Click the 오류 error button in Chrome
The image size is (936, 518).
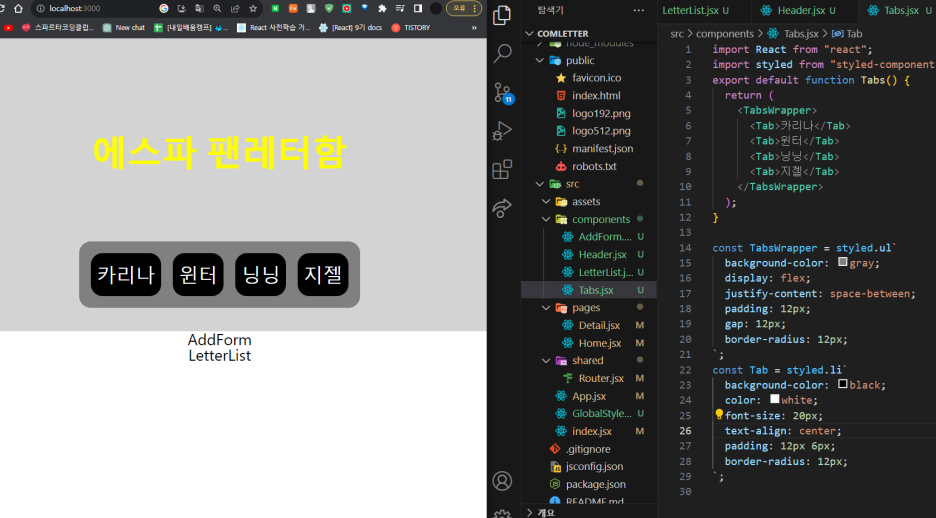[x=464, y=8]
